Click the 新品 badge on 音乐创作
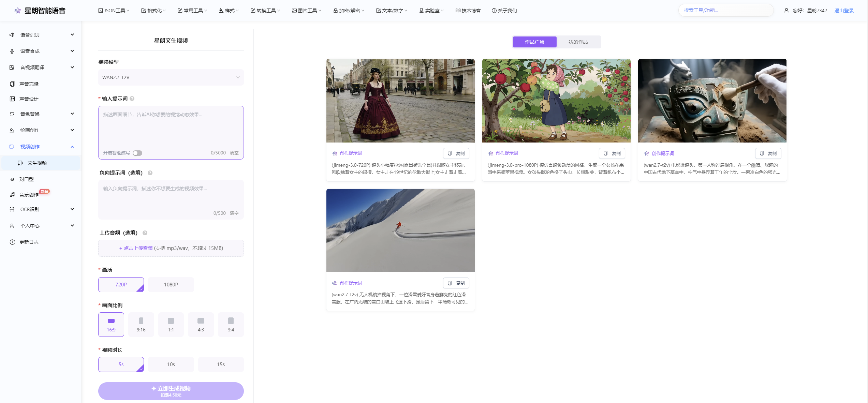Viewport: 868px width, 403px height. click(x=44, y=191)
